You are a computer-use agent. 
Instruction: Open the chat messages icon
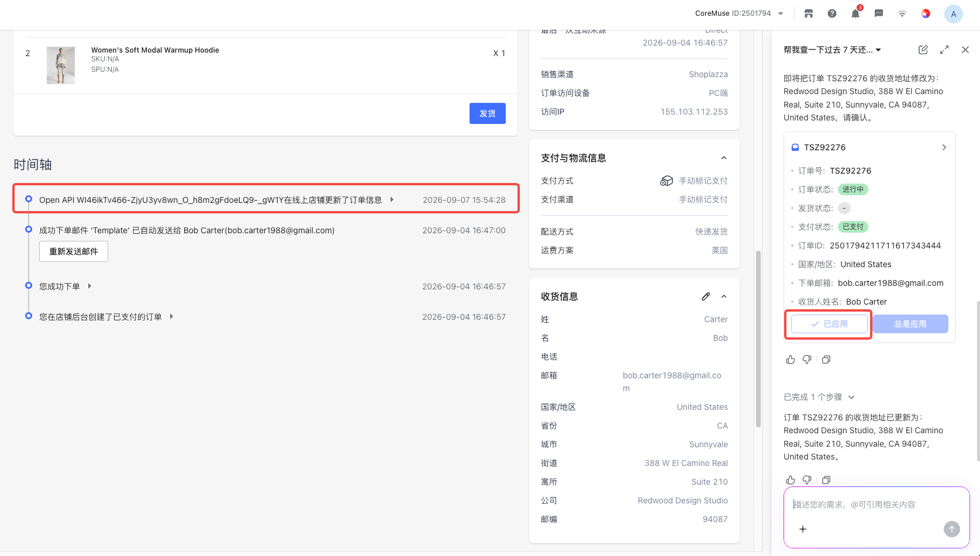click(x=879, y=13)
